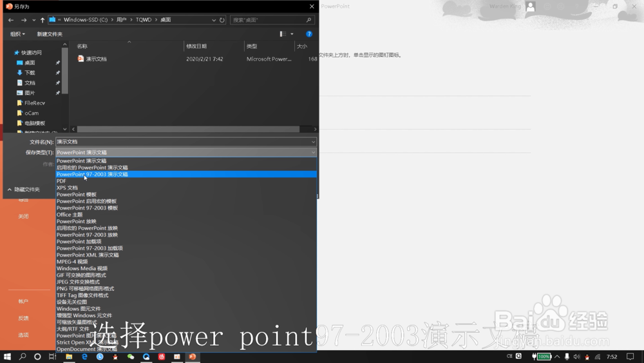The height and width of the screenshot is (363, 644).
Task: Choose PNG 可移植网络图形格式
Action: click(186, 289)
